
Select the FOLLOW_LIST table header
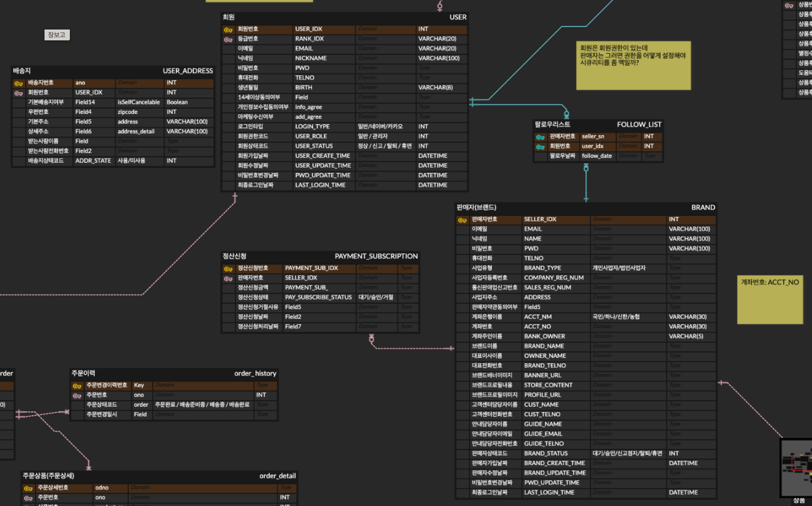click(598, 125)
